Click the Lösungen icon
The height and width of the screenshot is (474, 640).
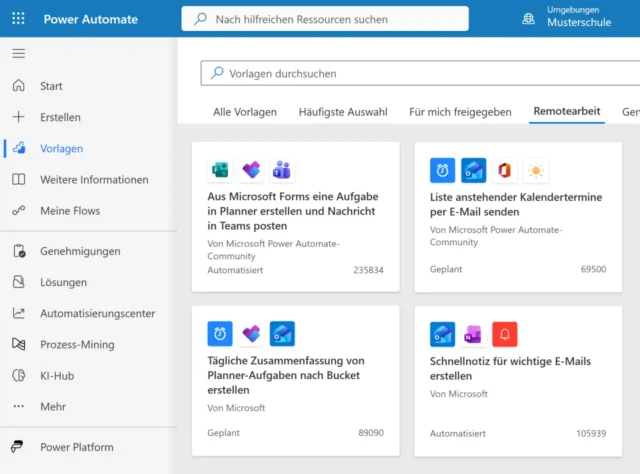19,282
